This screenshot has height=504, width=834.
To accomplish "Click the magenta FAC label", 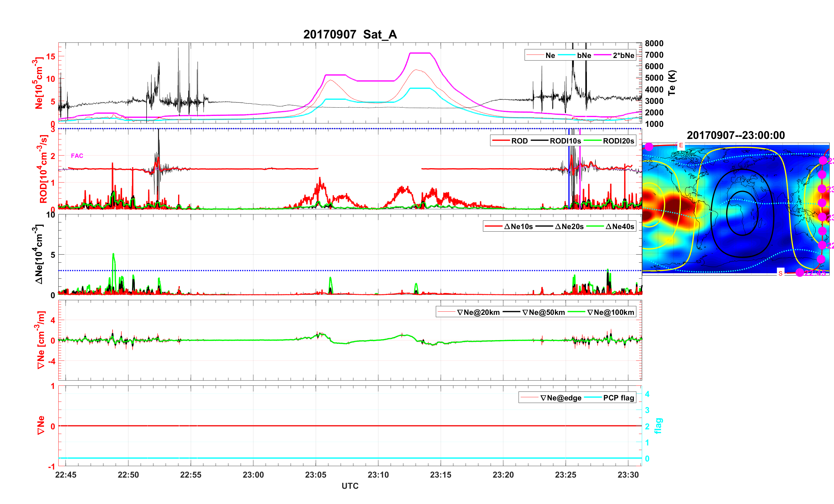I will [77, 156].
